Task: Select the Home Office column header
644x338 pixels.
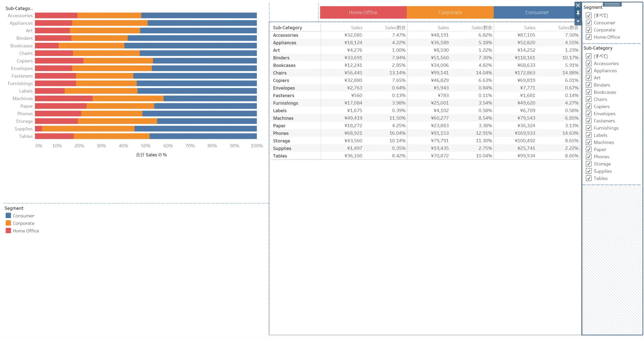Action: point(363,13)
